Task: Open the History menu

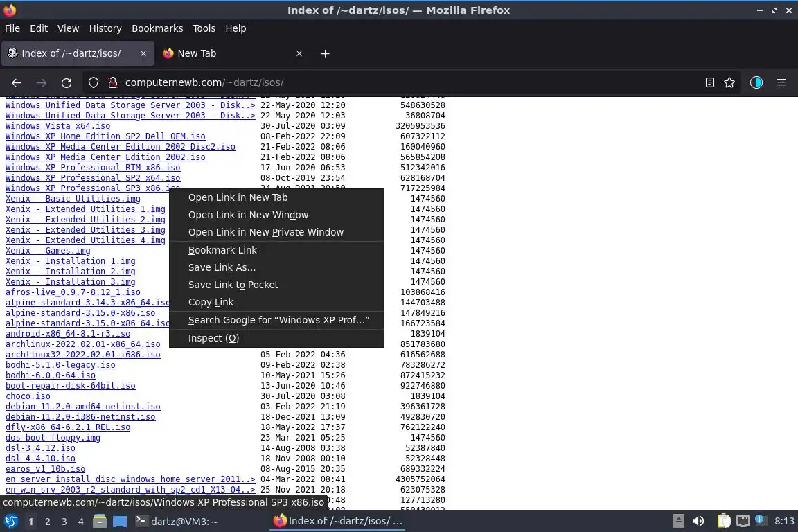Action: [105, 28]
